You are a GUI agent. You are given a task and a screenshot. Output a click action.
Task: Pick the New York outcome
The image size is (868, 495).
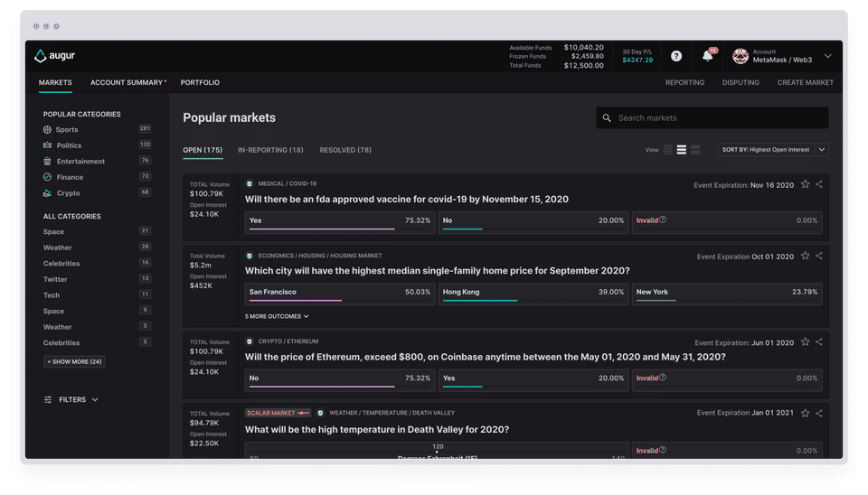pos(727,294)
